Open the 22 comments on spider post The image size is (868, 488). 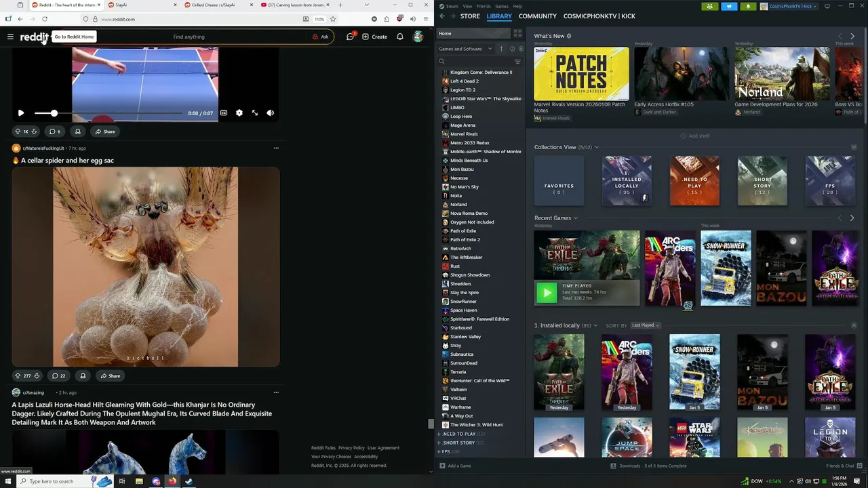point(58,375)
